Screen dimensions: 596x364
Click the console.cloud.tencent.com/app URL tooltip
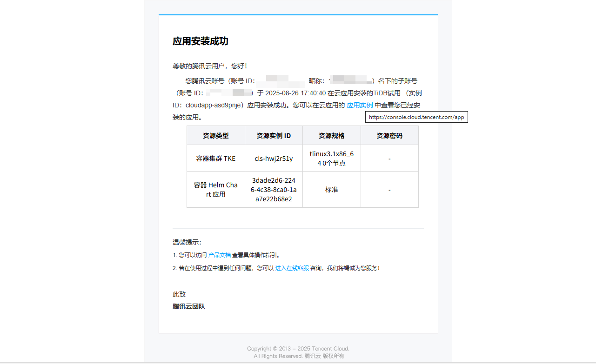point(416,117)
